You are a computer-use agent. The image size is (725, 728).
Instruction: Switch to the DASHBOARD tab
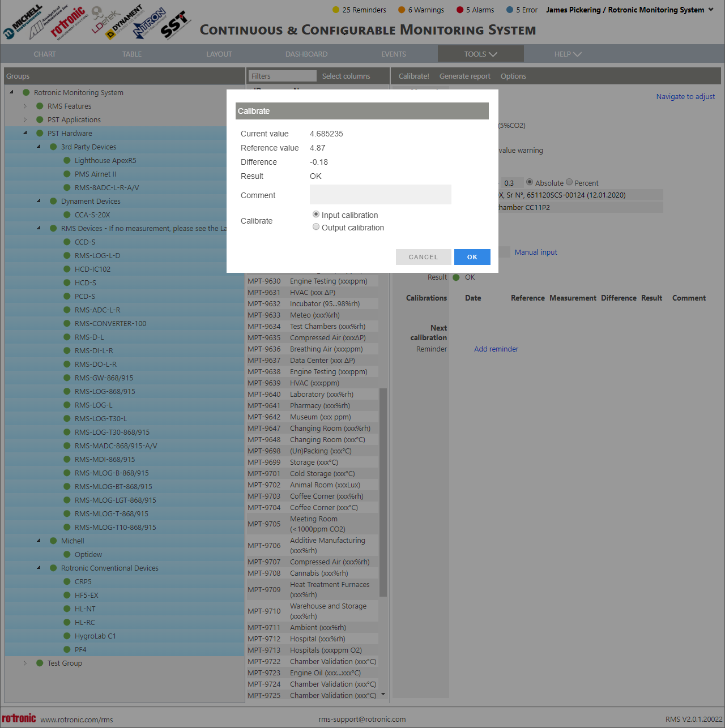coord(306,54)
